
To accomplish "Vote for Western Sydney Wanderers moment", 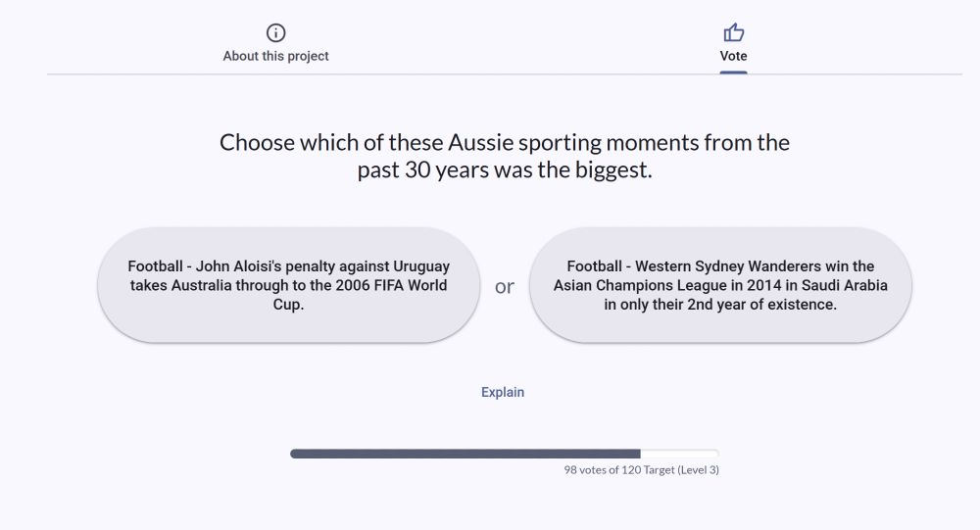I will [720, 285].
